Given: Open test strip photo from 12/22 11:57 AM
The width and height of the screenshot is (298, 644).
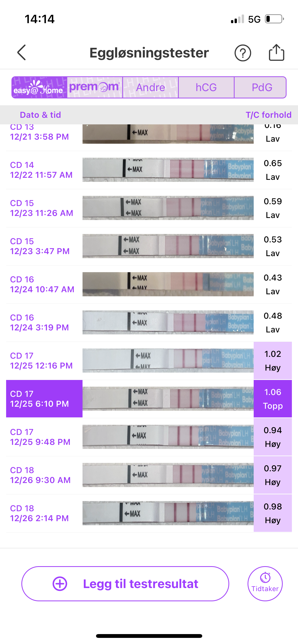Looking at the screenshot, I should (168, 170).
